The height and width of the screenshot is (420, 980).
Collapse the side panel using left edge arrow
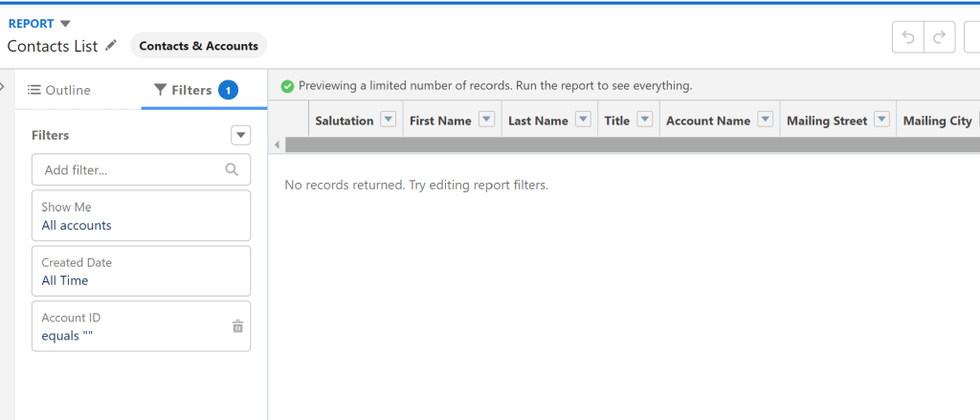[4, 87]
